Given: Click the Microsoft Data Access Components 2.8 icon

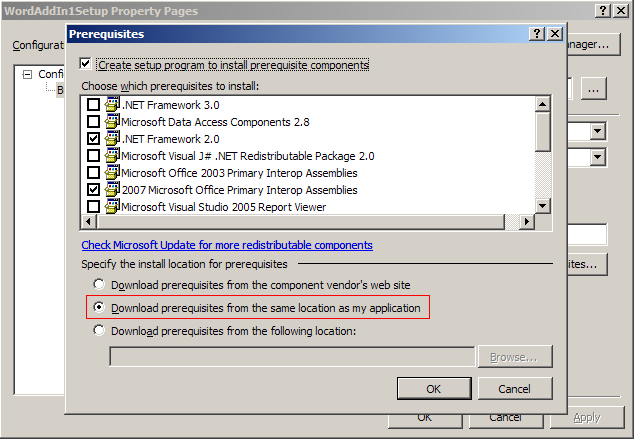Looking at the screenshot, I should click(112, 121).
